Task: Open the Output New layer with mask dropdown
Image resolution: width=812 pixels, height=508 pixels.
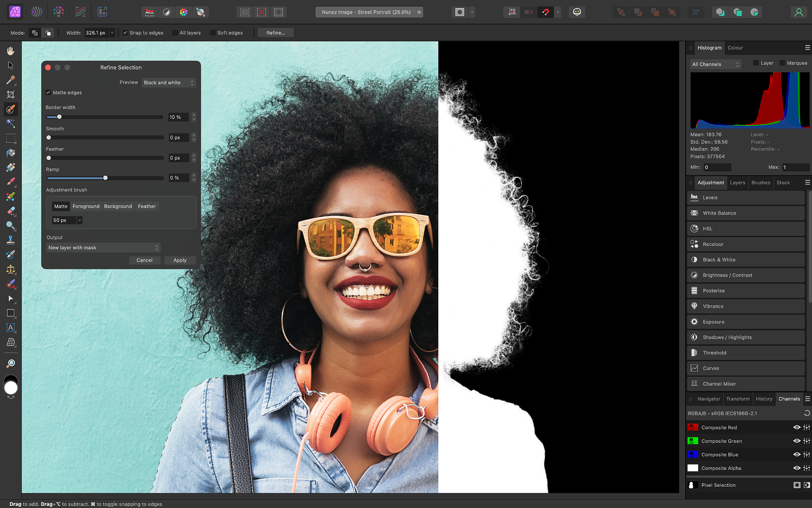Action: click(103, 248)
